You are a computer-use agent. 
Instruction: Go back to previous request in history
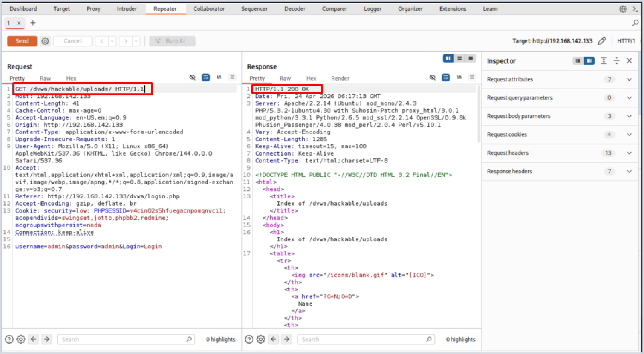pyautogui.click(x=102, y=41)
